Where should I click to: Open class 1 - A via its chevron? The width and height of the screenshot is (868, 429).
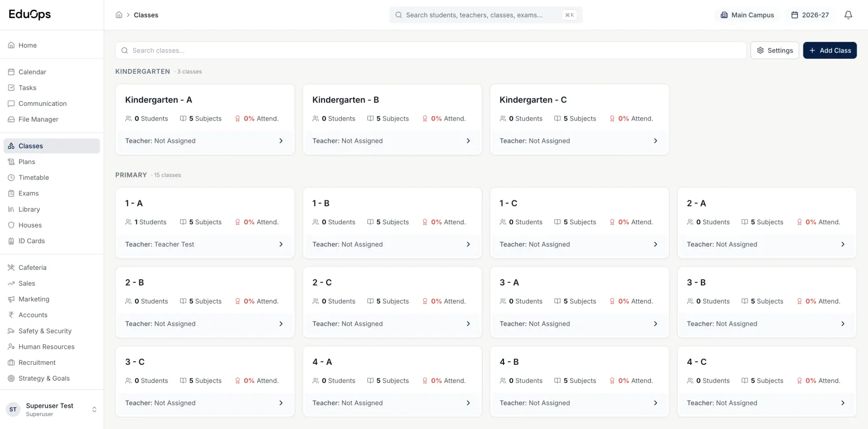click(281, 244)
